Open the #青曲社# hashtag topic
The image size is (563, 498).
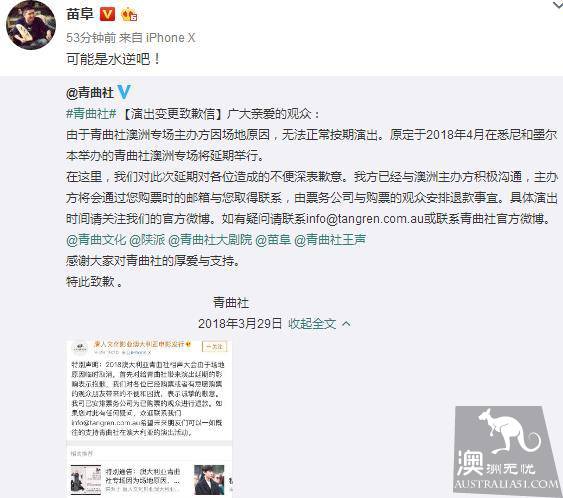coord(91,114)
